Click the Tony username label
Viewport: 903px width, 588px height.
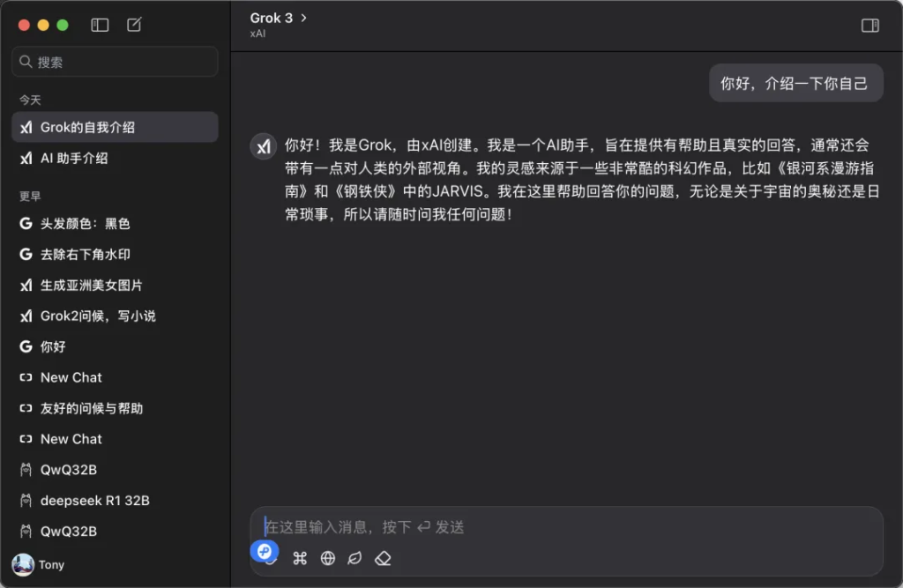click(51, 565)
